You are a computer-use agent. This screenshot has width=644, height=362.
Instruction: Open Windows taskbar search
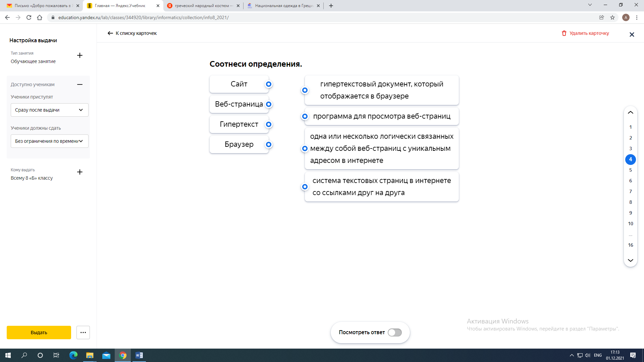[24, 355]
